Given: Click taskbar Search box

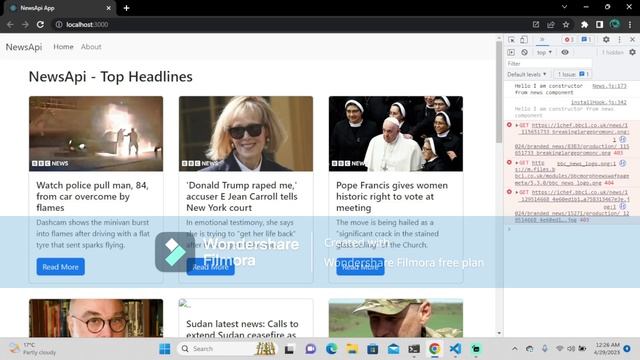Looking at the screenshot, I should point(227,349).
